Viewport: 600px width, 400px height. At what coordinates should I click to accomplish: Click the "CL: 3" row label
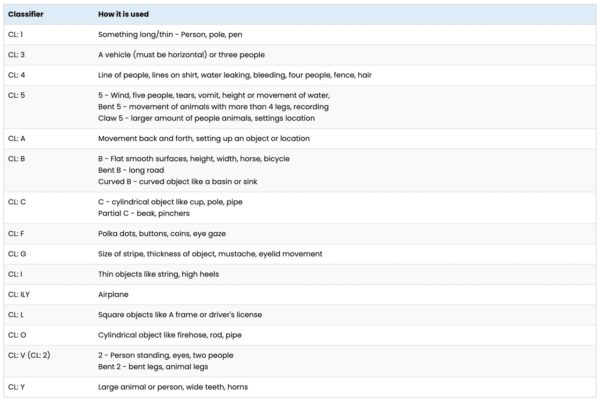click(x=16, y=55)
